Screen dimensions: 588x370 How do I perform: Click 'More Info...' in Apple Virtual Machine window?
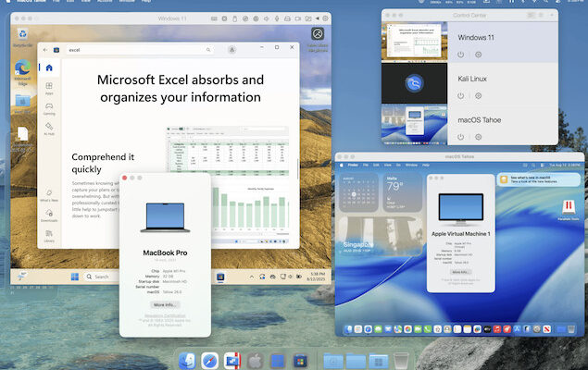tap(460, 272)
